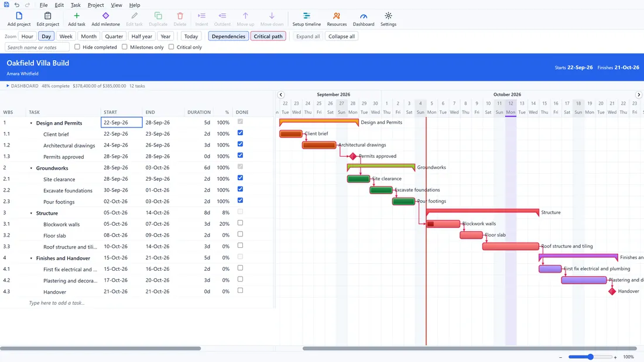Collapse the Structure task group
This screenshot has height=362, width=644.
tap(31, 213)
